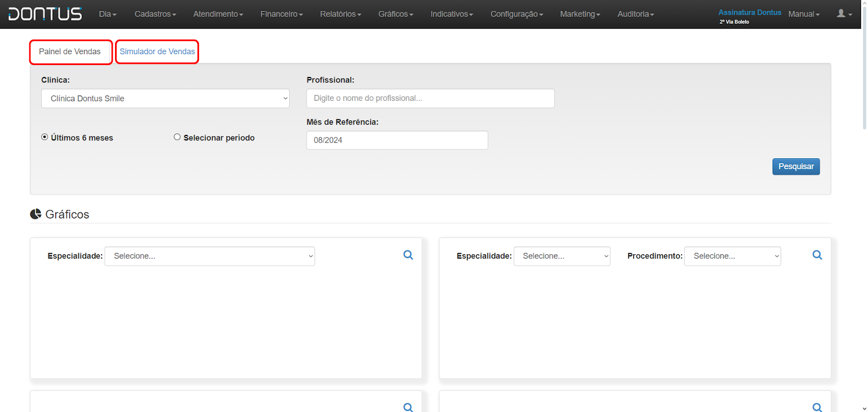Click the 2ª Via Boleto link
The height and width of the screenshot is (412, 868).
click(x=734, y=22)
